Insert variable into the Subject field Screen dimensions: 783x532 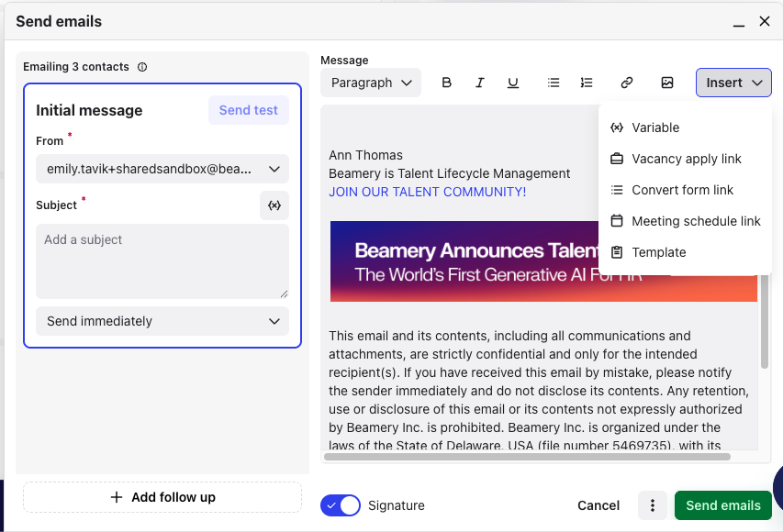[x=274, y=205]
